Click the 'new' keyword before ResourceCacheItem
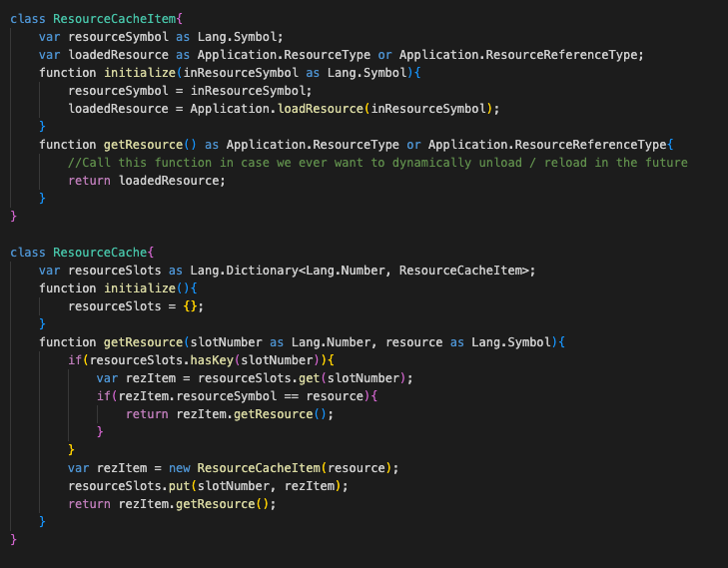728x568 pixels. pos(179,468)
